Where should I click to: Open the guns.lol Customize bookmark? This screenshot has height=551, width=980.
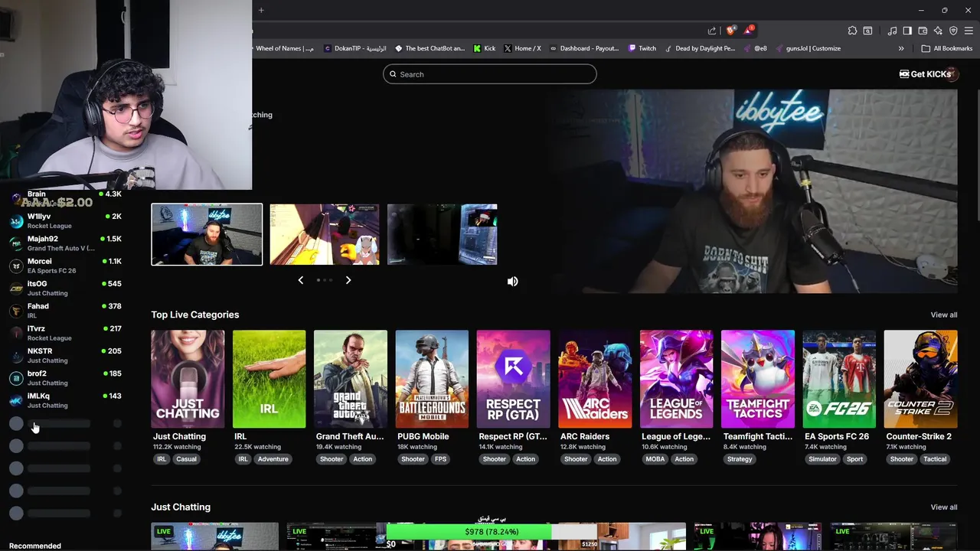pos(808,48)
